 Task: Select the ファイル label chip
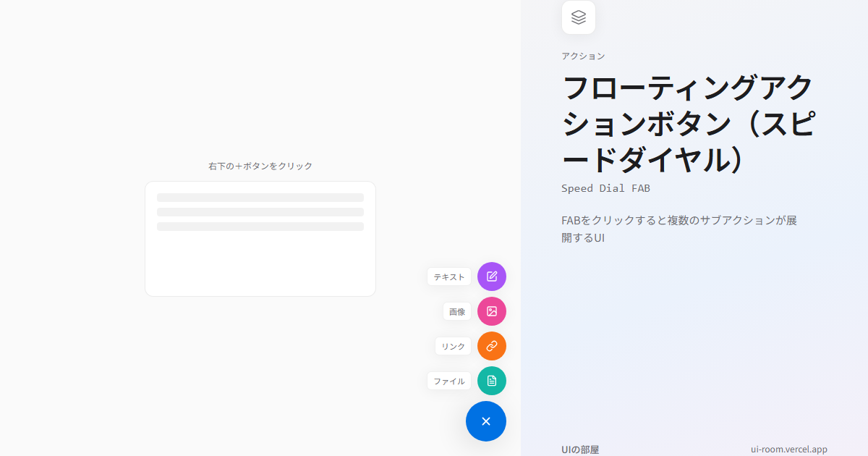(x=449, y=381)
